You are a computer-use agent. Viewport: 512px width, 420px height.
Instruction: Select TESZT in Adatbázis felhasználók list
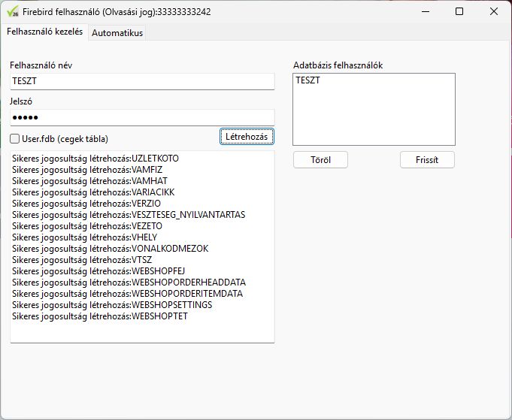coord(308,80)
